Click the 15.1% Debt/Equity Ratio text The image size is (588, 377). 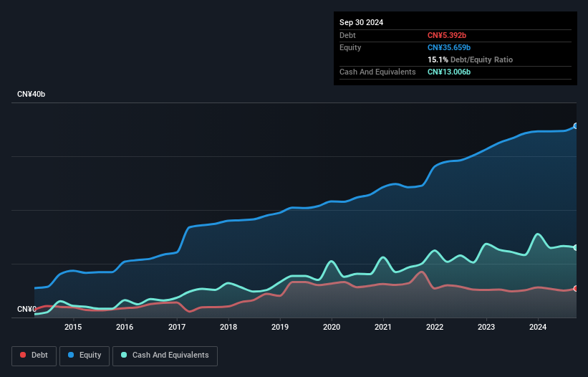pyautogui.click(x=470, y=59)
